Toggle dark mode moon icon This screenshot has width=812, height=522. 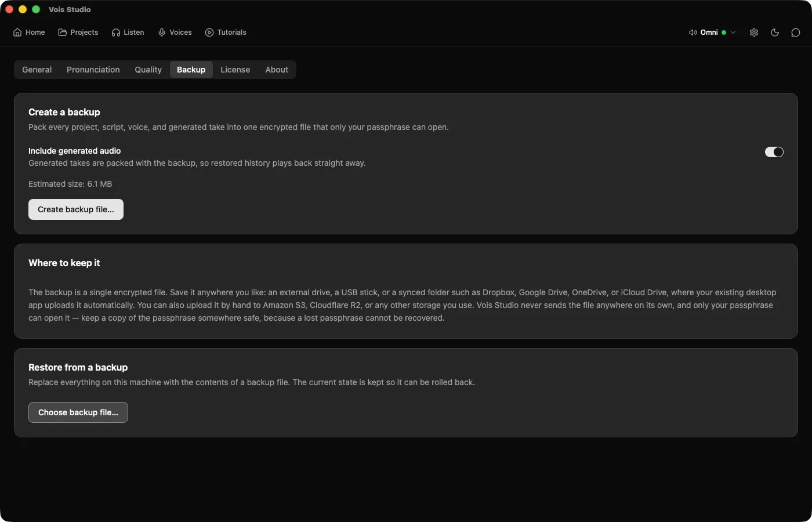[x=775, y=32]
